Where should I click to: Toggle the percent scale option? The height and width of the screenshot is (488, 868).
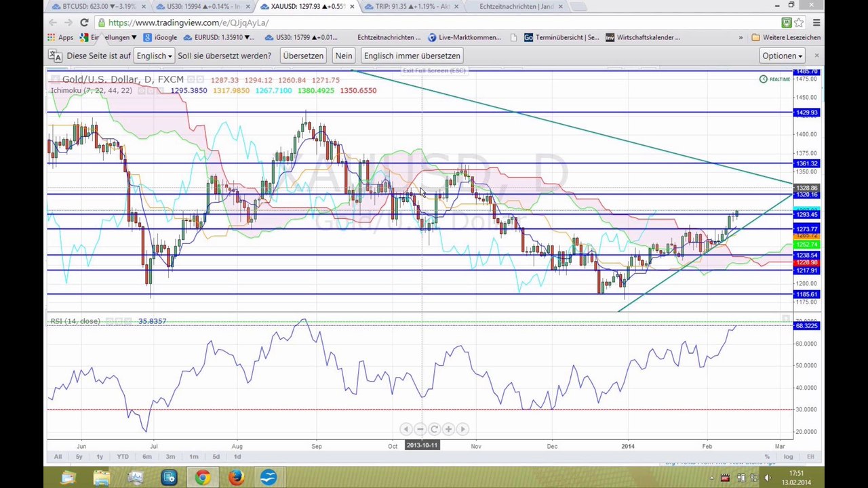767,457
